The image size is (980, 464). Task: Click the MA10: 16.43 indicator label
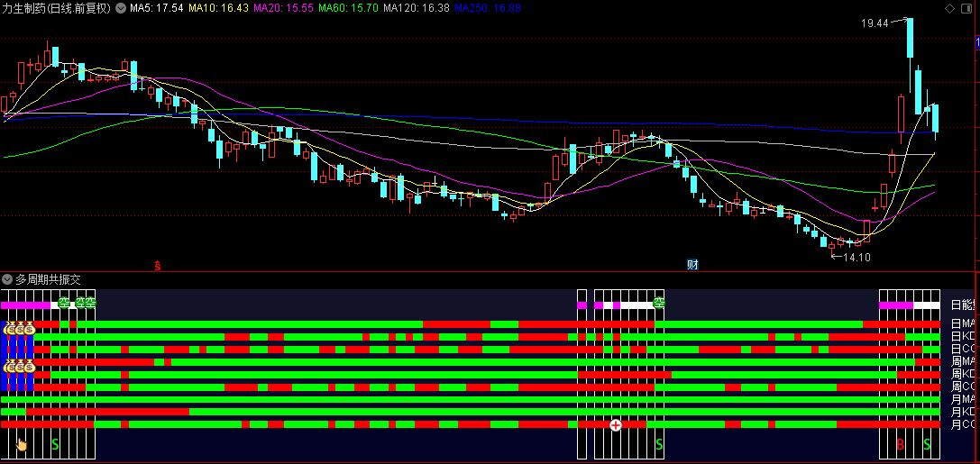pyautogui.click(x=219, y=8)
